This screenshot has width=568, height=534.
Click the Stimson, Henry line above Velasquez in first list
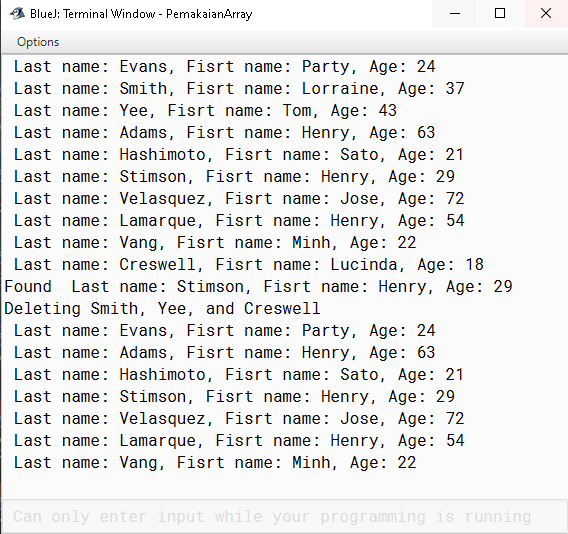click(234, 177)
